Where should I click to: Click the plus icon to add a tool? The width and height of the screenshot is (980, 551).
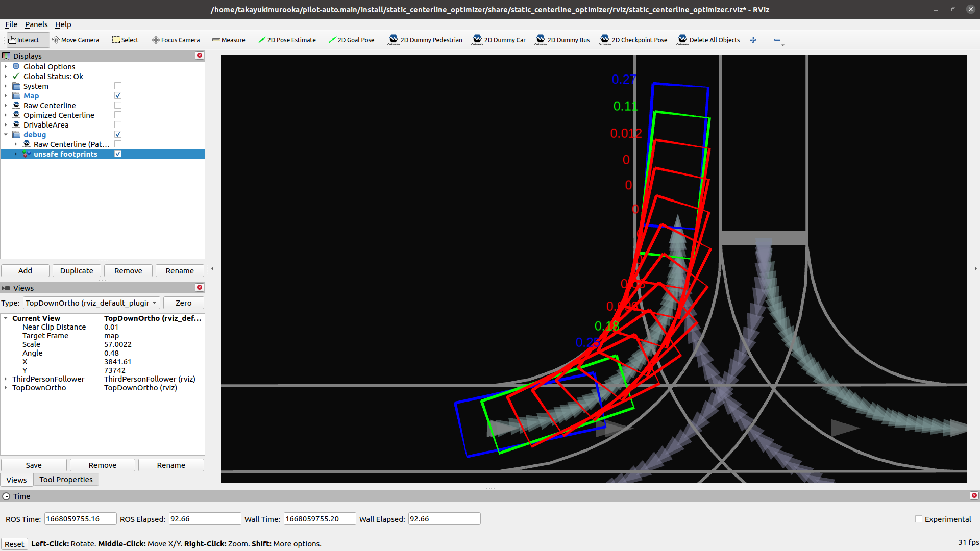pos(753,40)
